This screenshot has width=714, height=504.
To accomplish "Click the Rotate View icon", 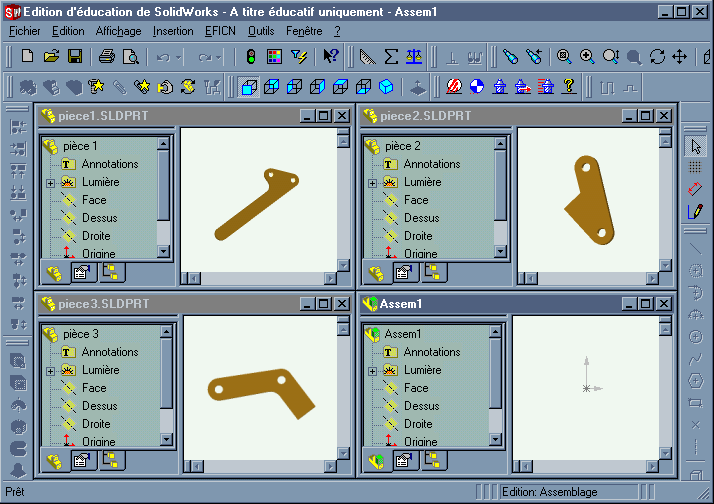I will pos(657,56).
